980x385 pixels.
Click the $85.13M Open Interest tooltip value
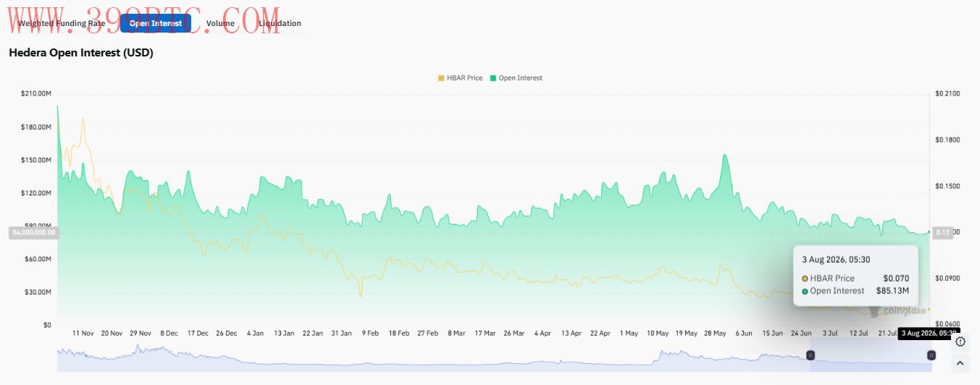[893, 290]
